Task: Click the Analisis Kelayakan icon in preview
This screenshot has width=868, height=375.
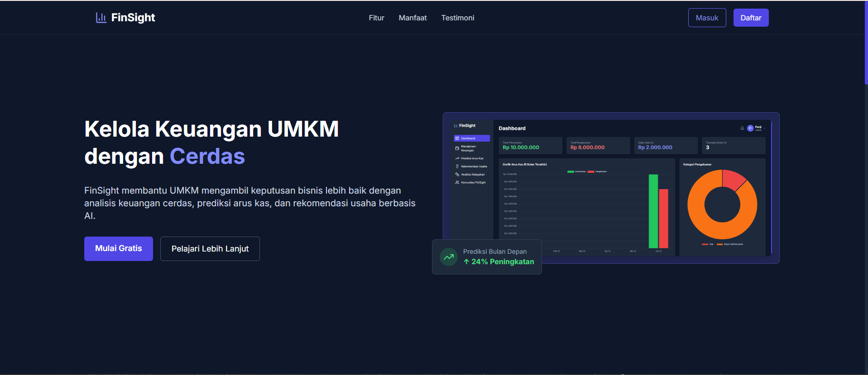Action: [457, 174]
